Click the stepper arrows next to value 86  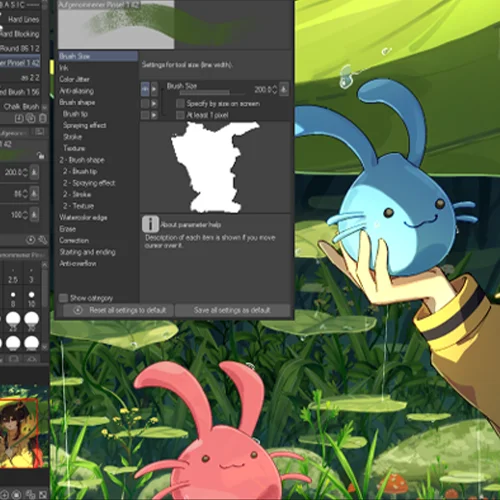tap(25, 194)
